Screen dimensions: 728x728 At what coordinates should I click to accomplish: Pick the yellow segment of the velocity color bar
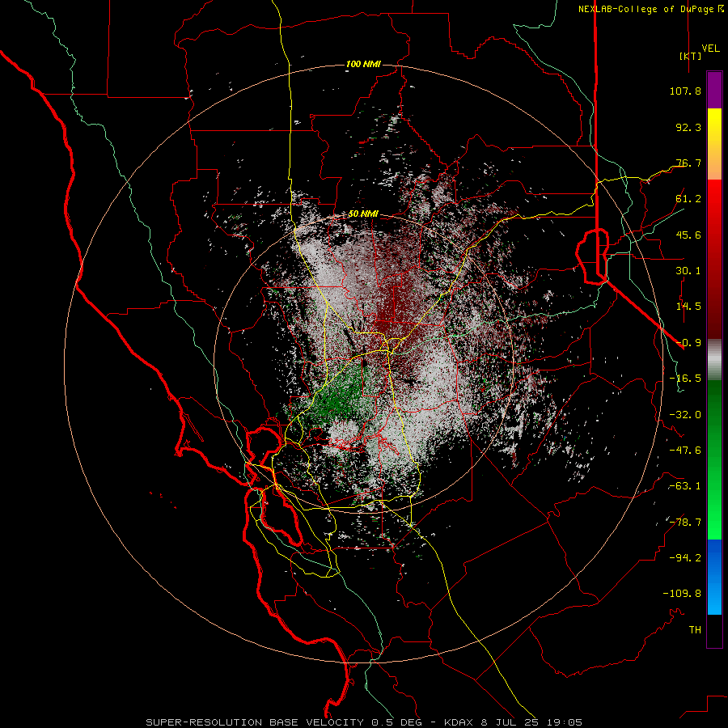pos(714,144)
